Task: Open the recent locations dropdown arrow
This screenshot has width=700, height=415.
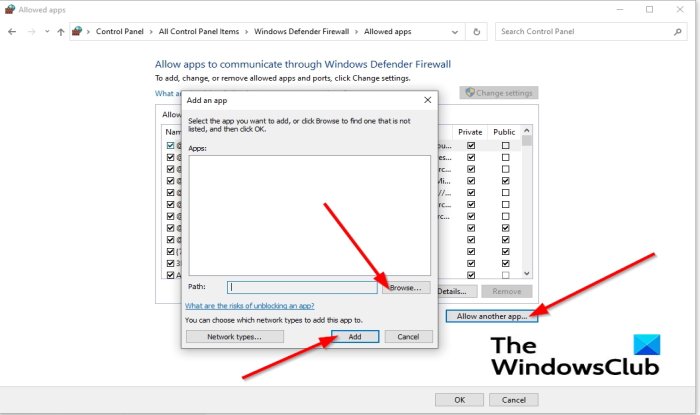Action: (47, 32)
